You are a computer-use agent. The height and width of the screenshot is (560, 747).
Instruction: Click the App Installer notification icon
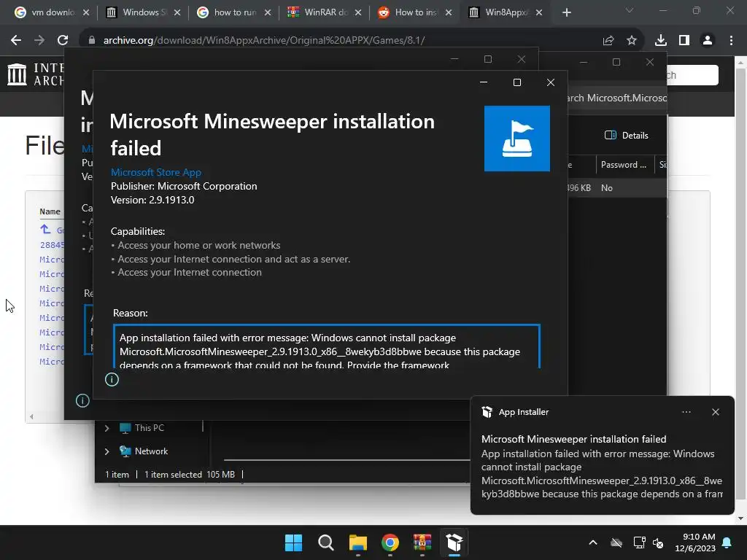tap(487, 412)
